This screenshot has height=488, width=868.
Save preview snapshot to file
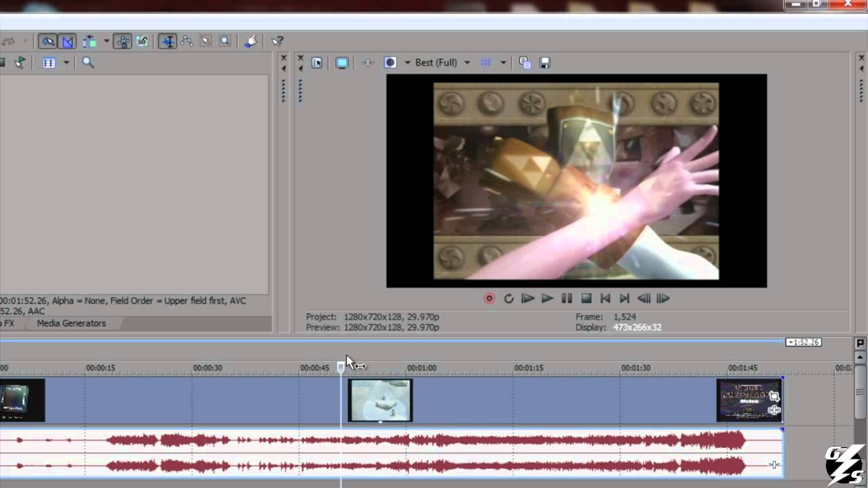coord(545,62)
